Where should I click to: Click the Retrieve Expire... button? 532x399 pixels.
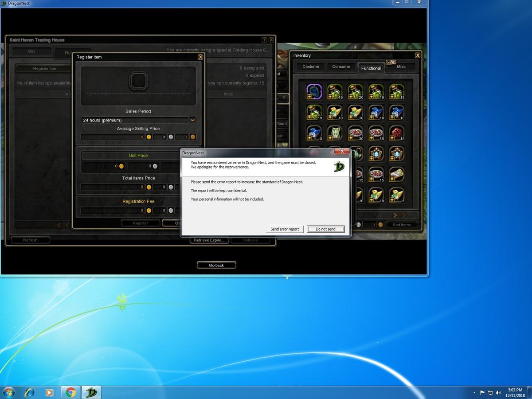tap(209, 240)
